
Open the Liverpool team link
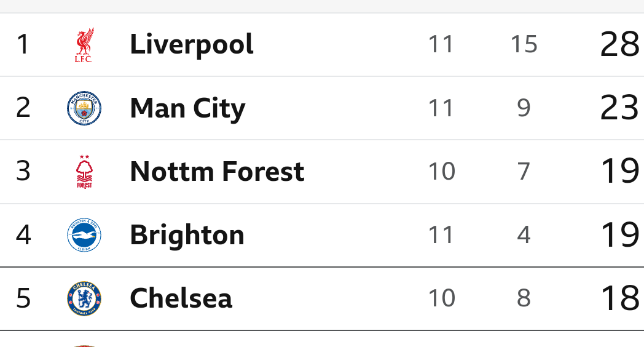[x=191, y=44]
